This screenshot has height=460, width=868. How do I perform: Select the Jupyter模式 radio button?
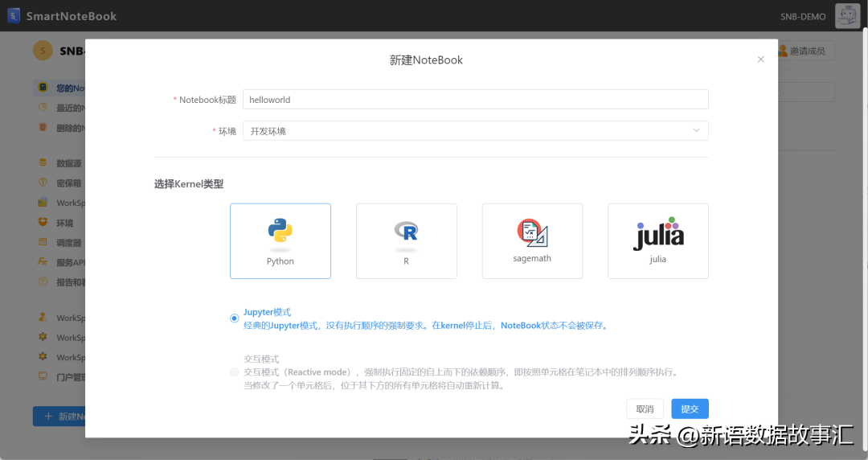235,318
